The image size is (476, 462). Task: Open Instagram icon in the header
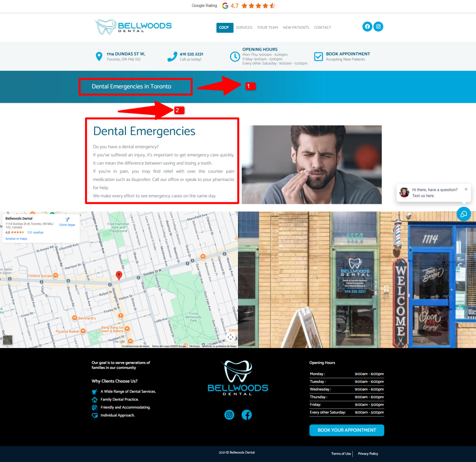tap(379, 27)
